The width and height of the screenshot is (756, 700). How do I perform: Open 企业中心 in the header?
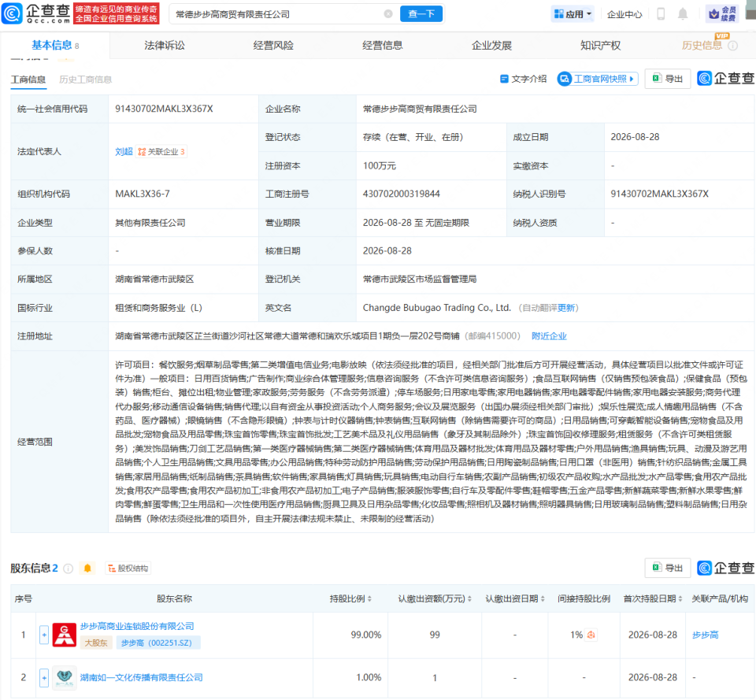624,14
